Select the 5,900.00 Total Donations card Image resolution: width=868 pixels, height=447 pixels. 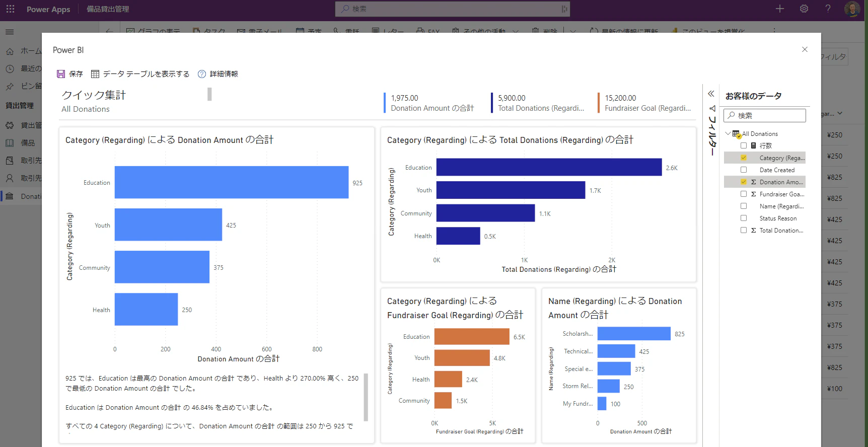[x=538, y=103]
